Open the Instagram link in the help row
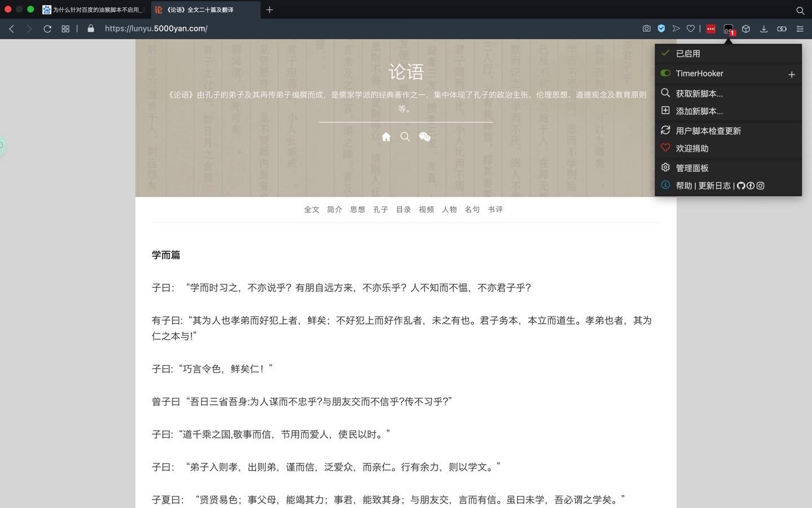Screen dimensions: 812x508 coord(761,185)
